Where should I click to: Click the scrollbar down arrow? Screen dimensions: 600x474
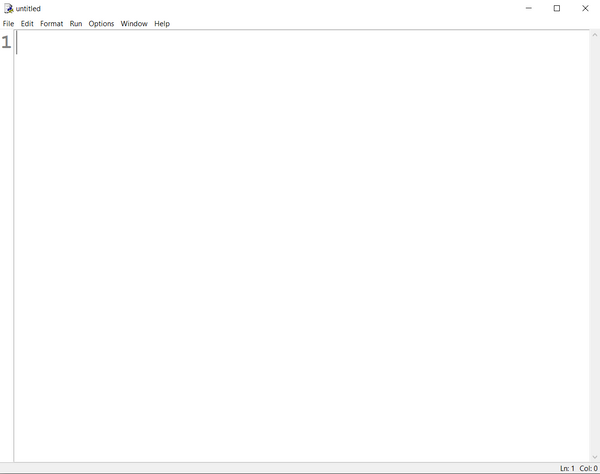click(x=595, y=457)
